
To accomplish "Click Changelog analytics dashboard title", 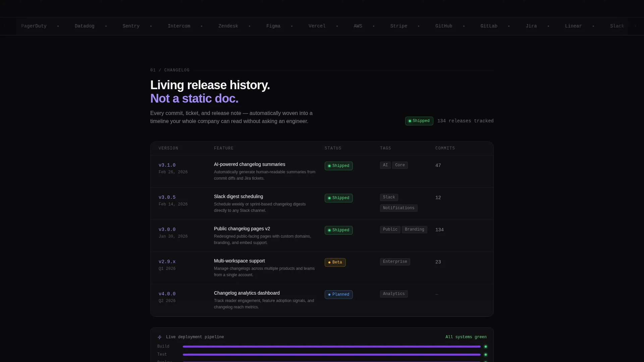I will (x=247, y=293).
